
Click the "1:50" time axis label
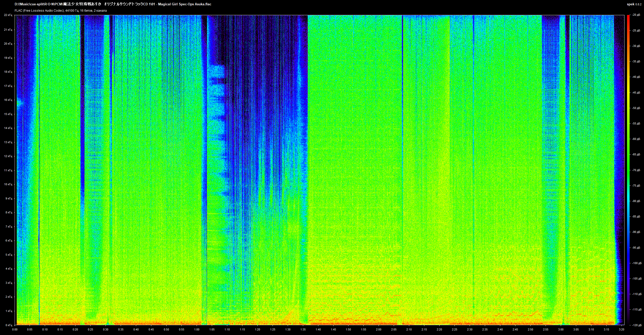(x=348, y=329)
